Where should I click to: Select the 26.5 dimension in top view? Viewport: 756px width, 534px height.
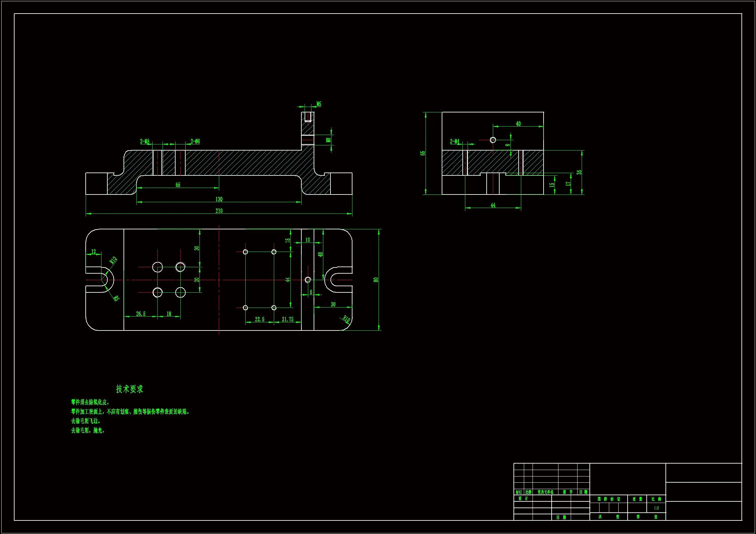[x=141, y=314]
